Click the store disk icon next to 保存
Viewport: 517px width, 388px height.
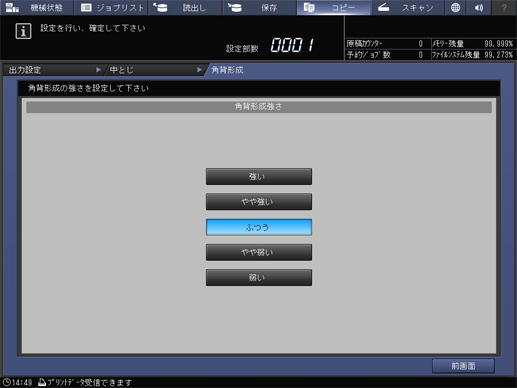pos(235,7)
